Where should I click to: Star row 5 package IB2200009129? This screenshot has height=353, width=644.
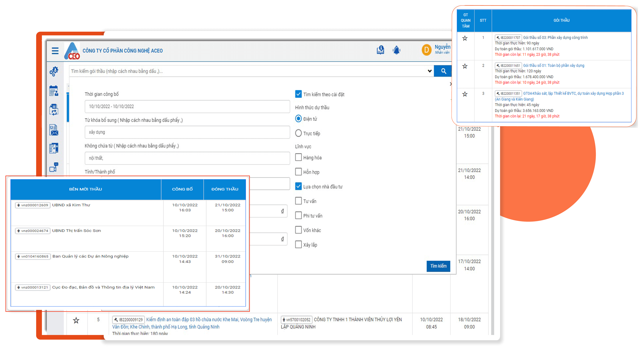click(x=76, y=321)
